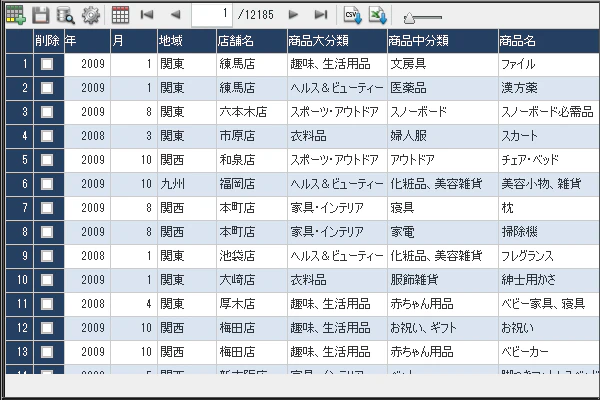Image resolution: width=600 pixels, height=400 pixels.
Task: Check the delete checkbox in row 8
Action: coord(47,232)
